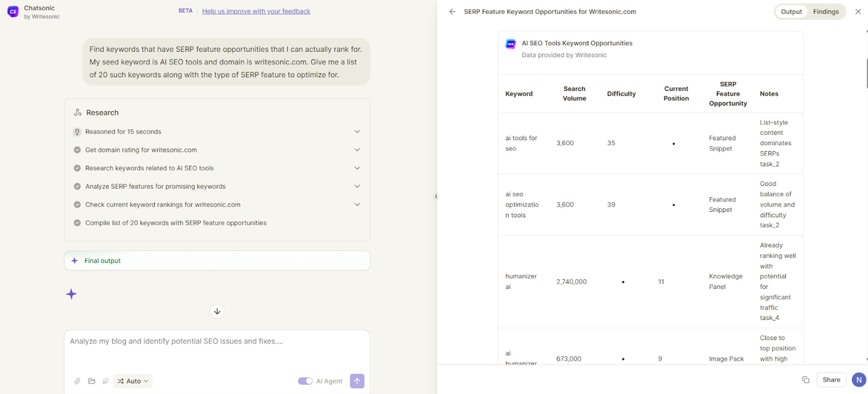868x394 pixels.
Task: Click the Image Pack feature cell
Action: pyautogui.click(x=726, y=359)
